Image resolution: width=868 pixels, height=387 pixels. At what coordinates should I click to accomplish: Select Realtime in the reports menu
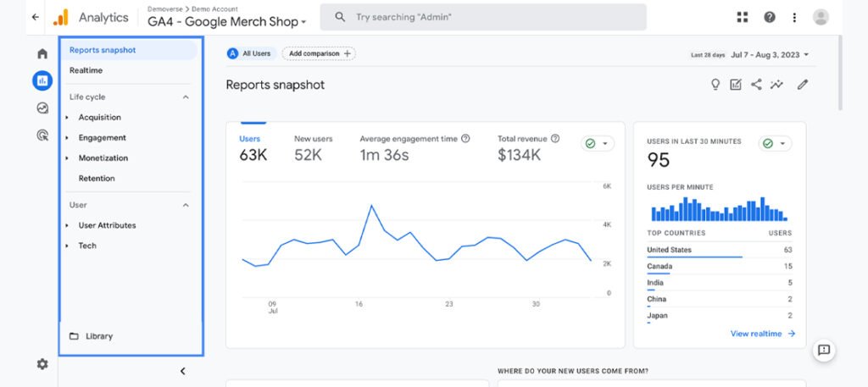(x=86, y=70)
